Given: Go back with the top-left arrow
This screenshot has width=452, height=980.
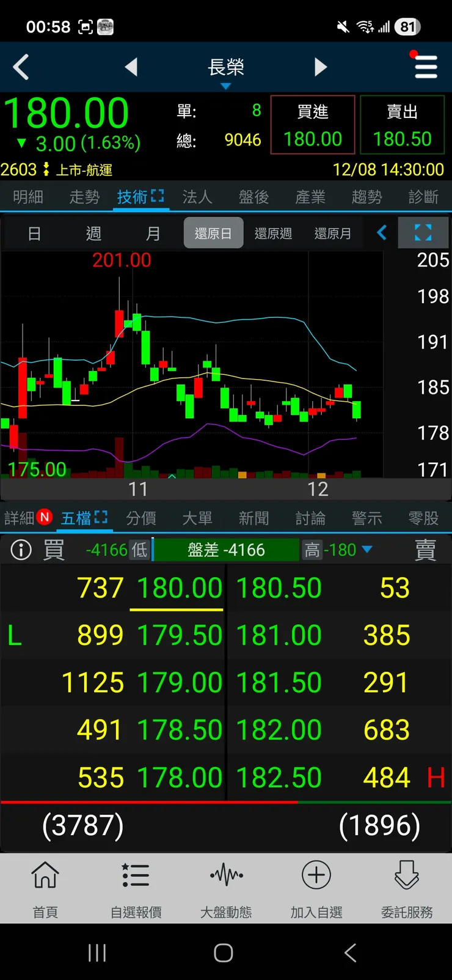Looking at the screenshot, I should [21, 67].
